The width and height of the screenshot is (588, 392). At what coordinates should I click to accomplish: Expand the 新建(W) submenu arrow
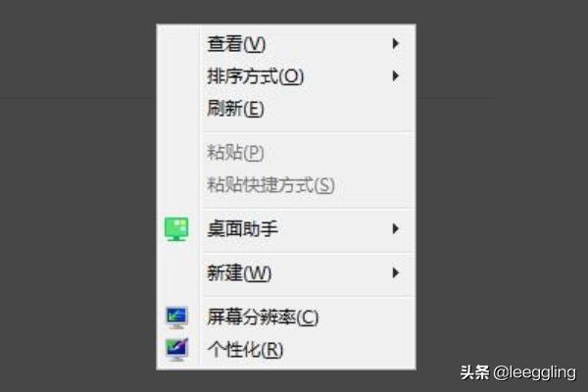pos(395,272)
